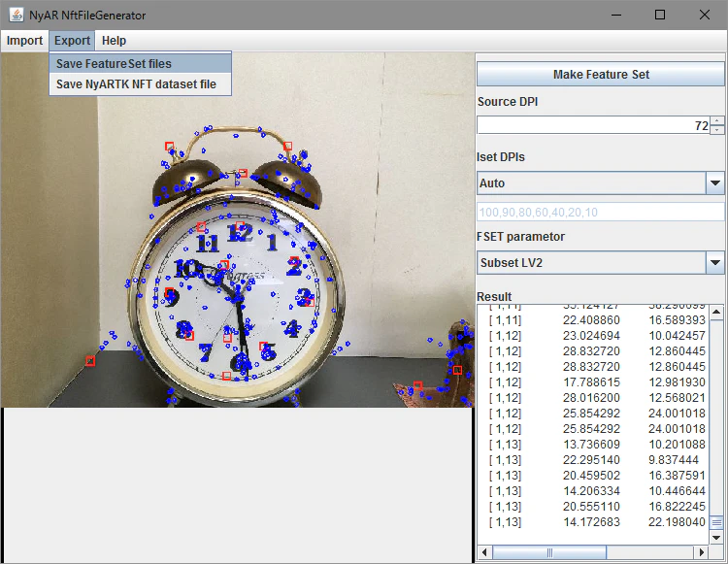Click the Make Feature Set button
Screen dimensions: 728x564
point(600,75)
